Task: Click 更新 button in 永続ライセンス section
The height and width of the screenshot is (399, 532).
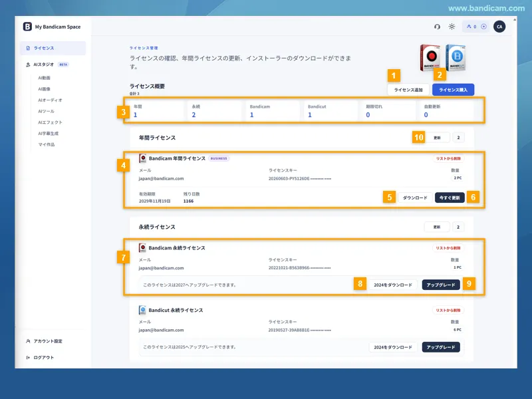Action: point(437,227)
